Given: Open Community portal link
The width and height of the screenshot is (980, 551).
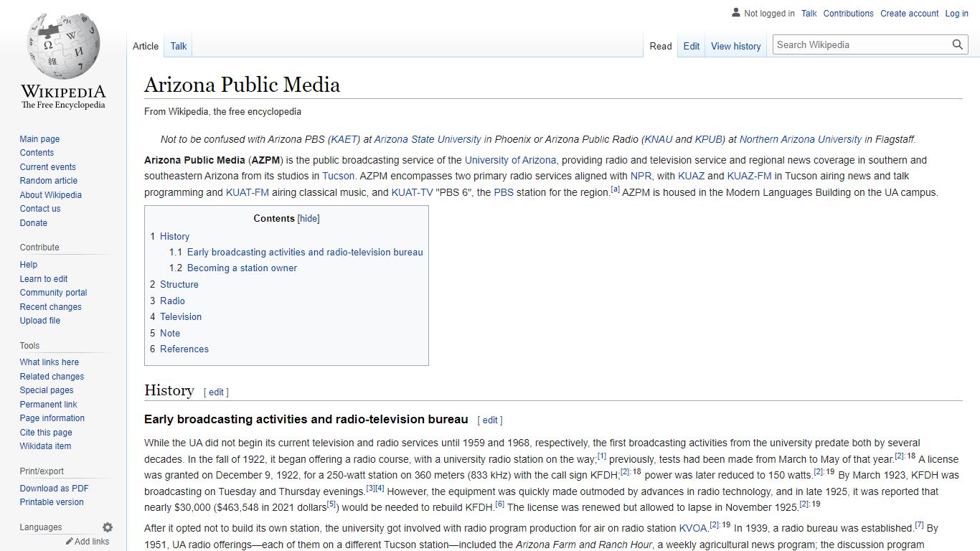Looking at the screenshot, I should coord(53,293).
